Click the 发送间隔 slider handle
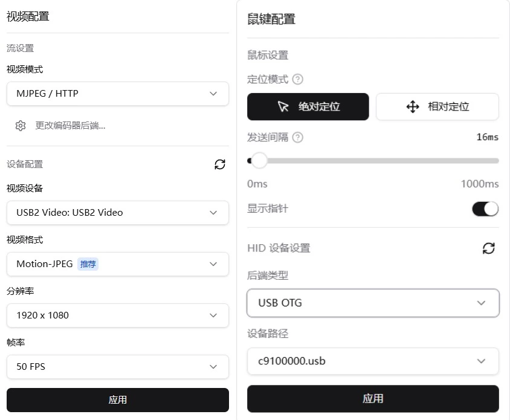Viewport: 510px width, 420px height. coord(259,161)
